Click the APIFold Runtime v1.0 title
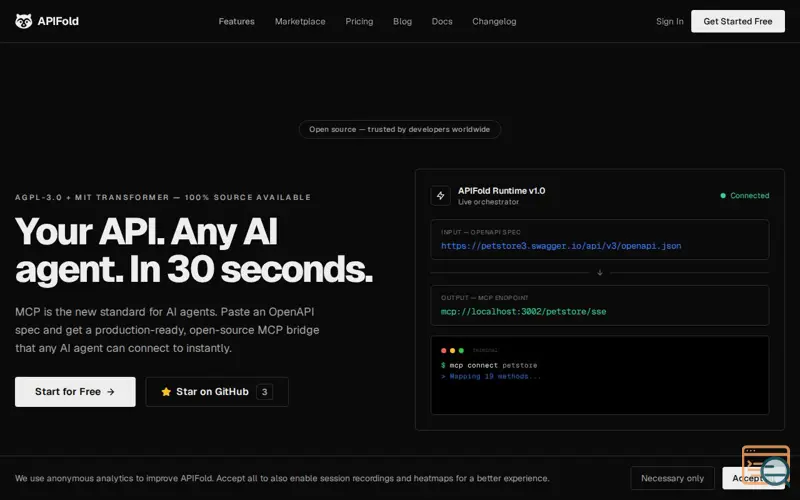Image resolution: width=800 pixels, height=500 pixels. pos(502,191)
